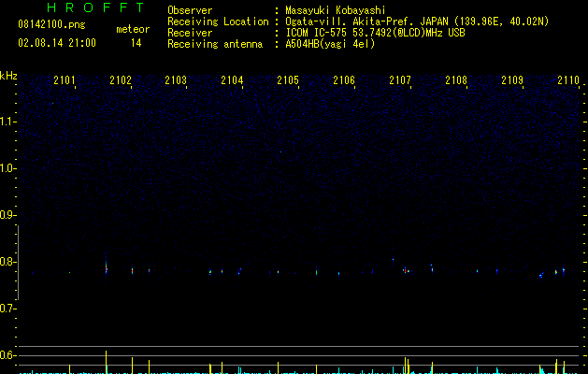This screenshot has height=374, width=588.
Task: Click the 1.0 frequency axis label
Action: pyautogui.click(x=7, y=168)
